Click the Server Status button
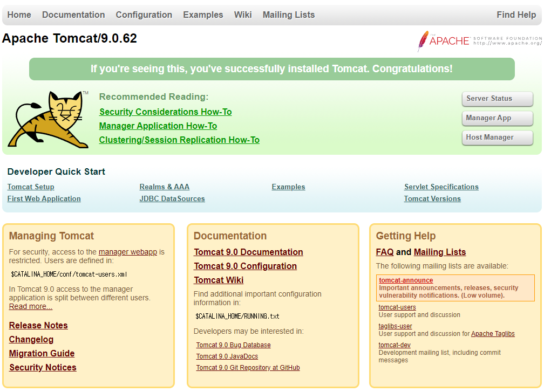 click(497, 99)
